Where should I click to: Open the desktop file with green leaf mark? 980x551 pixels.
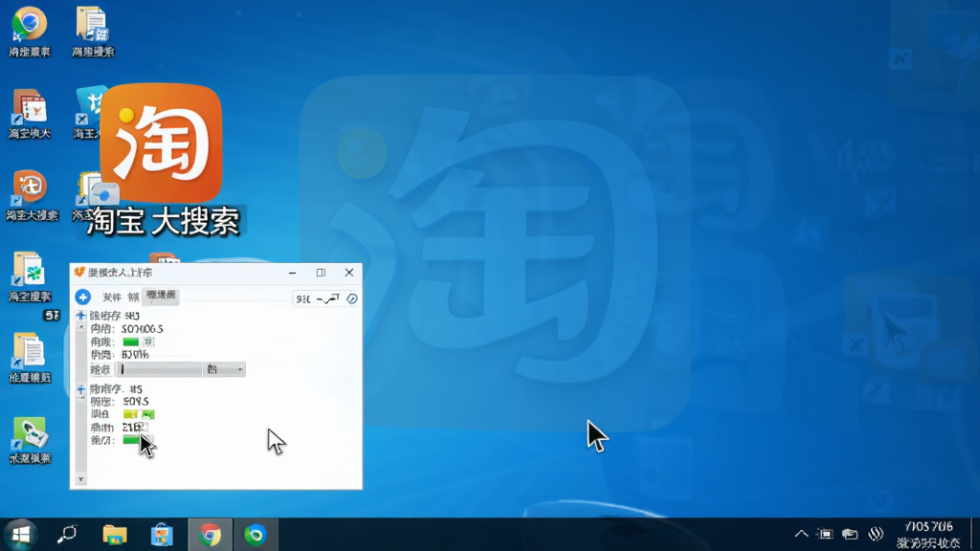point(29,276)
